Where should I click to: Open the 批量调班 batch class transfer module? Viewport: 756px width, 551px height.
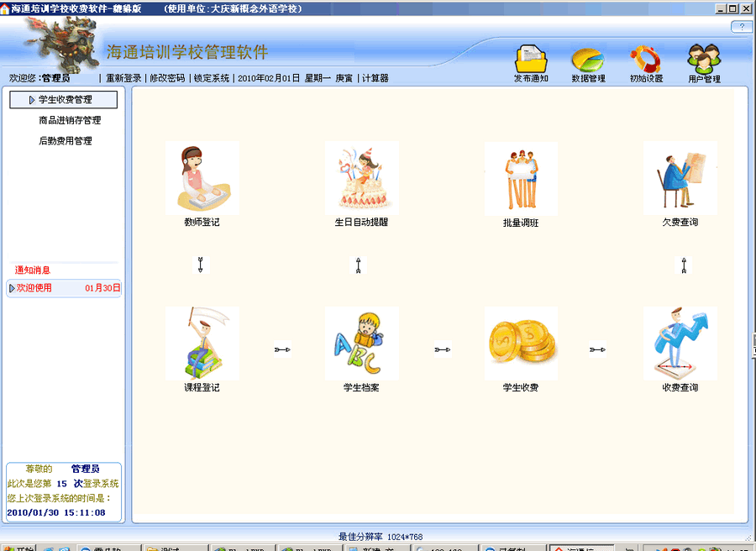tap(520, 178)
